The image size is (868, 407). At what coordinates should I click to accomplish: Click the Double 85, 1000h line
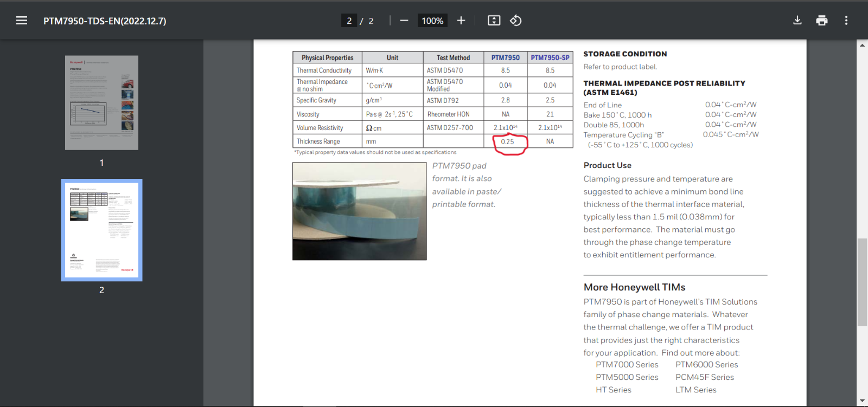[x=614, y=125]
